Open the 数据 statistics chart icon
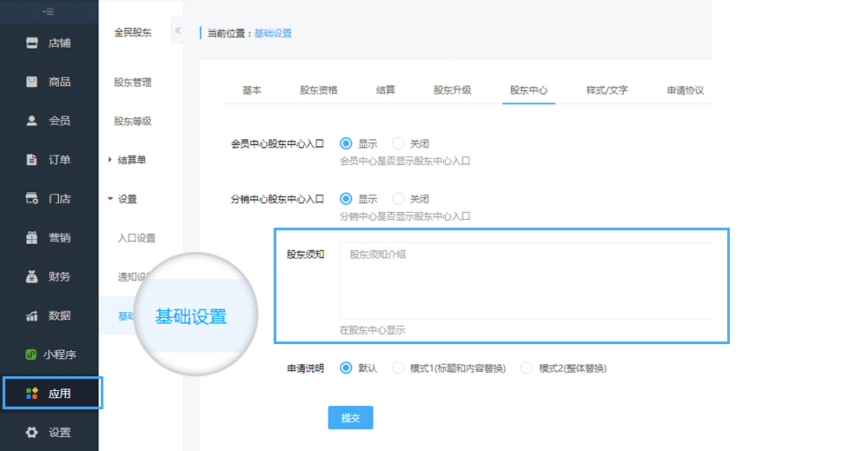Viewport: 868px width, 451px height. [32, 315]
